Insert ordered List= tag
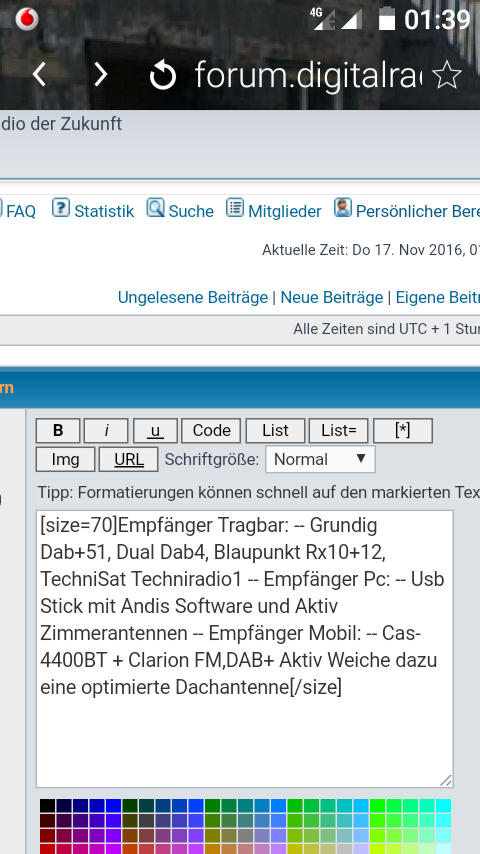480x854 pixels. click(x=338, y=430)
